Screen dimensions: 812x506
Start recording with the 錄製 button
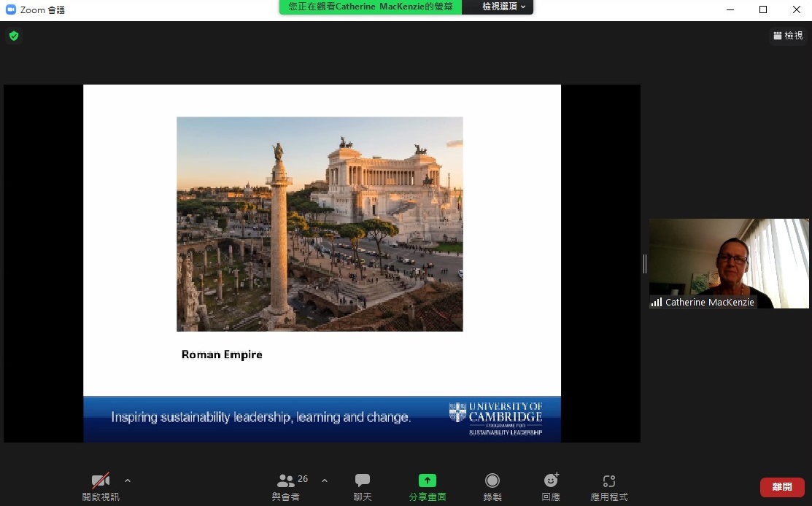[492, 487]
